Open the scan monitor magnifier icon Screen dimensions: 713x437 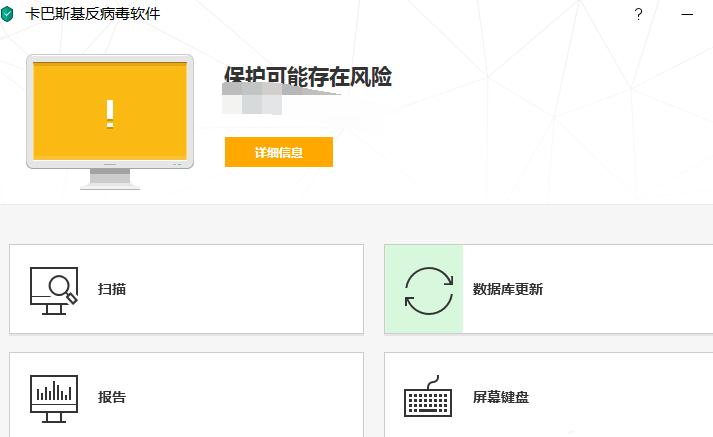[54, 291]
